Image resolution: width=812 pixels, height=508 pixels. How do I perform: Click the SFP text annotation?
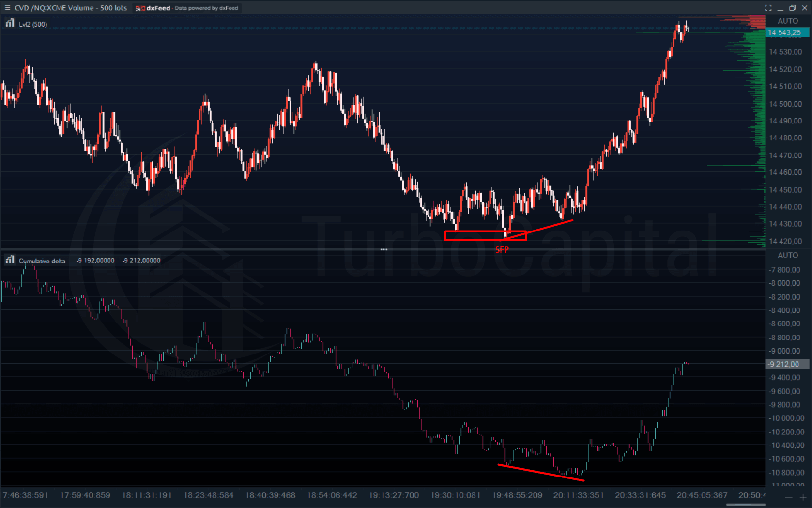pyautogui.click(x=502, y=250)
